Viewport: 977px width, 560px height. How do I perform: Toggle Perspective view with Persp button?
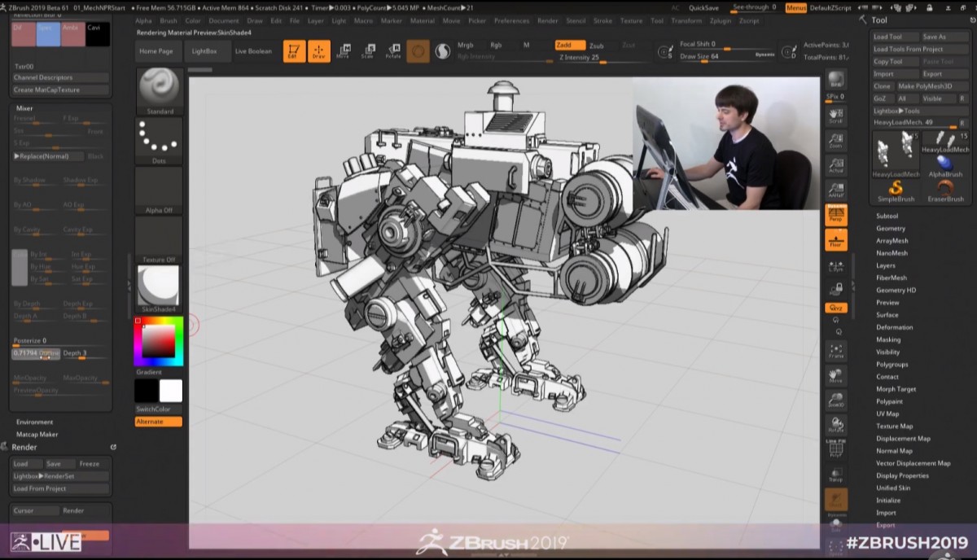(x=835, y=215)
